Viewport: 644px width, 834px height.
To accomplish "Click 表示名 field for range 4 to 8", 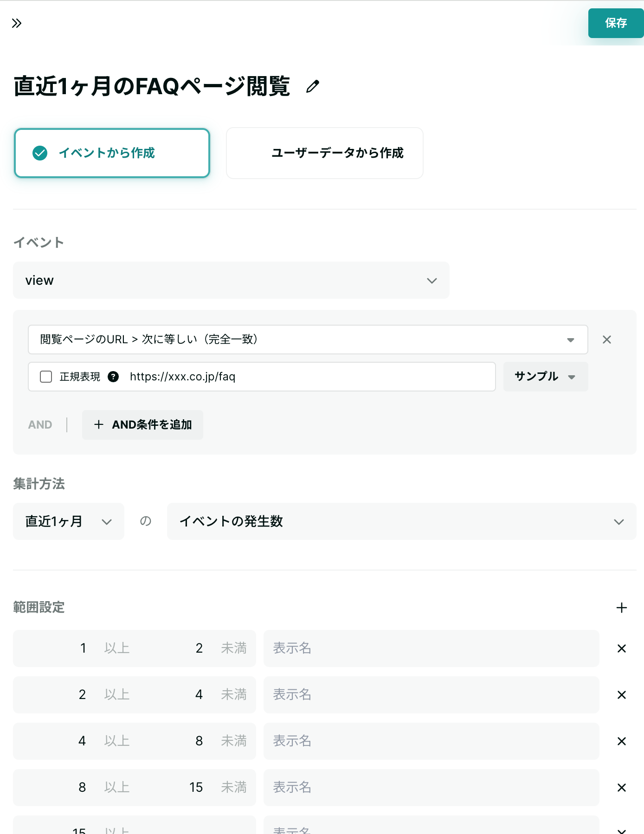I will [431, 741].
